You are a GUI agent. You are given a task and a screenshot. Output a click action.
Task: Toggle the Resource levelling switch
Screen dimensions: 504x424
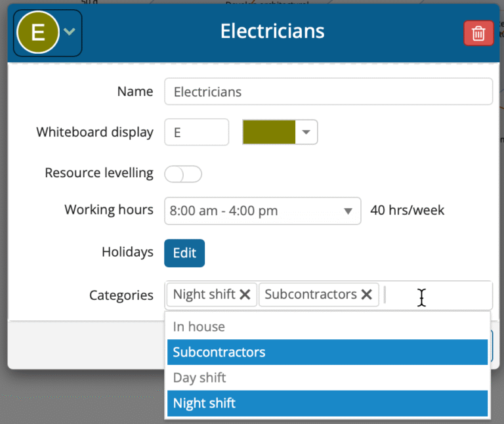click(183, 174)
